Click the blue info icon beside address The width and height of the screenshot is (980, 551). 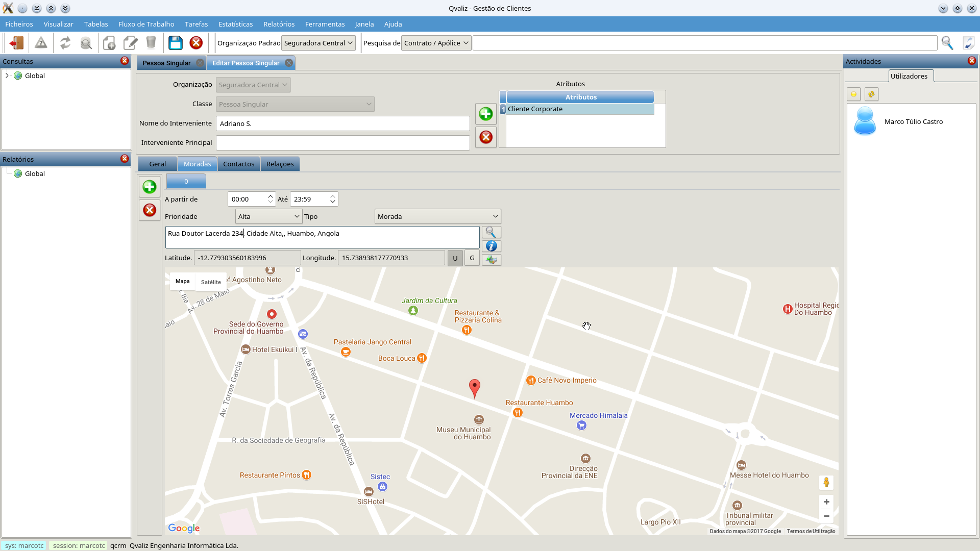491,246
